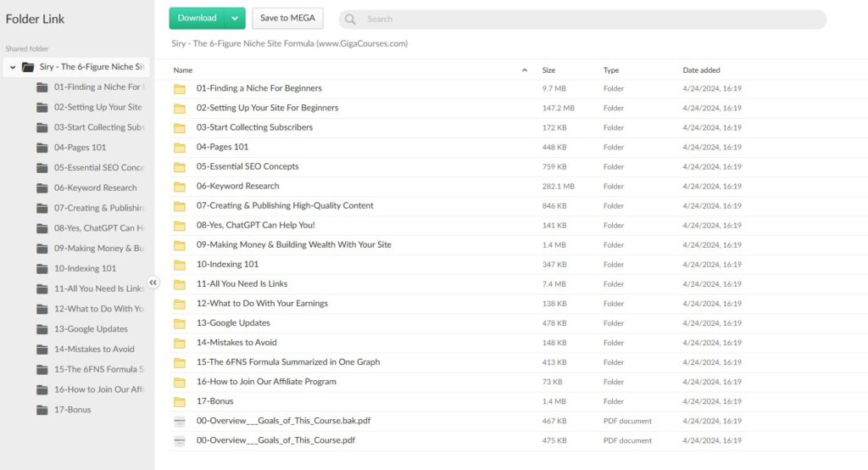Click the green Download button
Viewport: 868px width, 470px height.
(197, 19)
